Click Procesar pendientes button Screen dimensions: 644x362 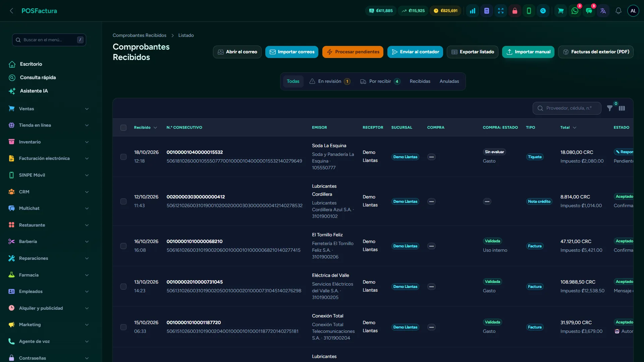[353, 52]
